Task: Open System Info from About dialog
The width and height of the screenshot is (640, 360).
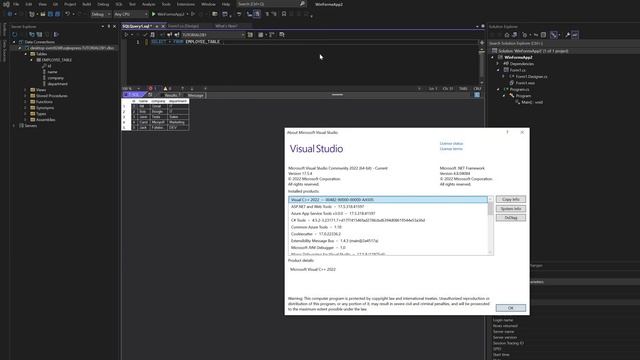Action: click(x=511, y=209)
